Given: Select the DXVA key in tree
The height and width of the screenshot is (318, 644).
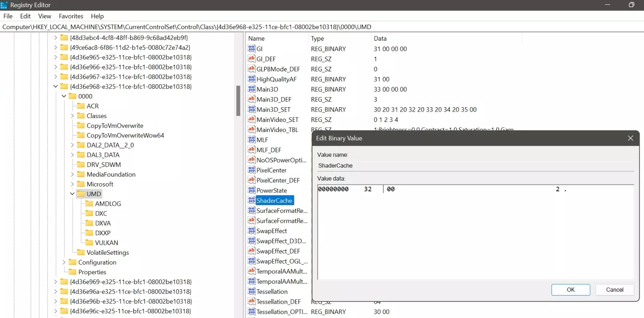Looking at the screenshot, I should click(103, 223).
